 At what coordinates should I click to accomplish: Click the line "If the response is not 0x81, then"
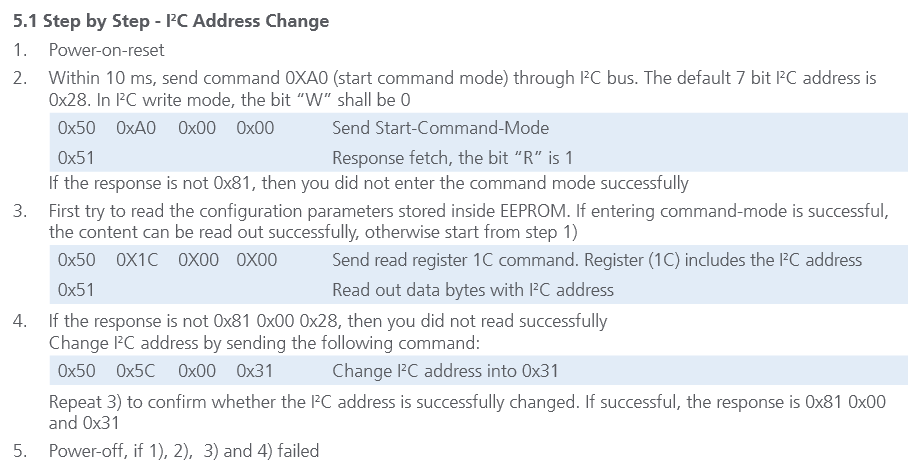pos(368,183)
